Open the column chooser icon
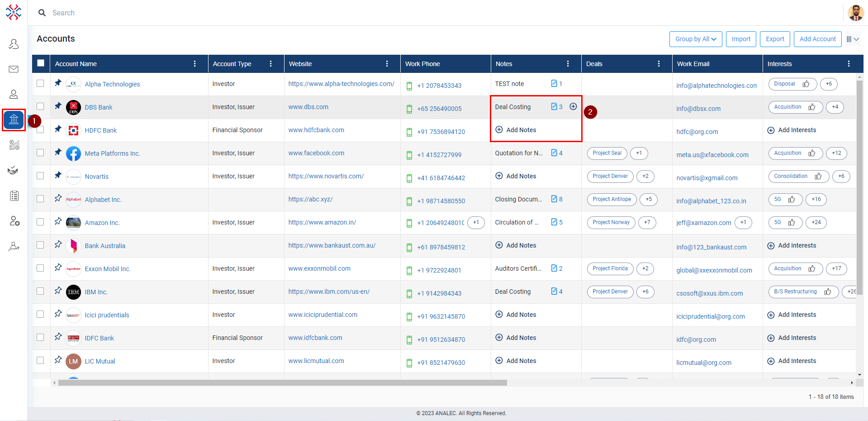This screenshot has height=421, width=868. pos(853,39)
